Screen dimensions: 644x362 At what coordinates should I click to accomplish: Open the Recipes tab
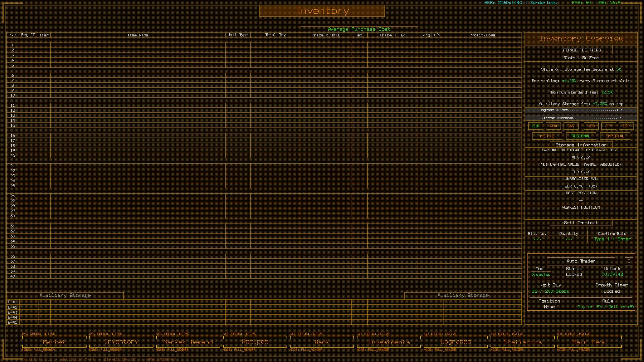(x=255, y=342)
